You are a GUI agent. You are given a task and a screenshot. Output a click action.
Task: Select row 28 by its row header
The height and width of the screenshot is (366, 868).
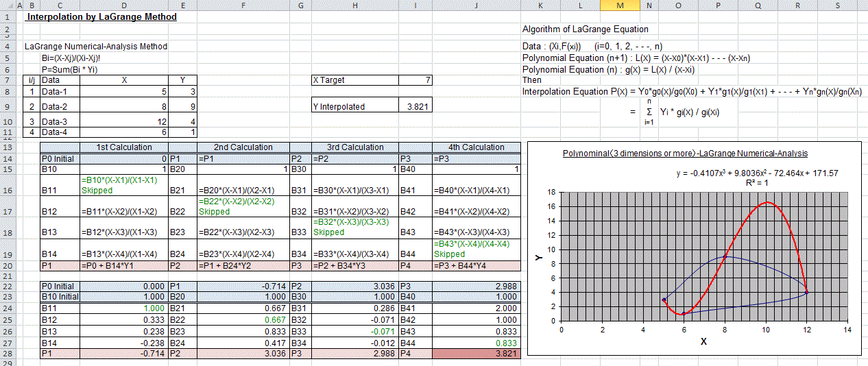pyautogui.click(x=7, y=352)
